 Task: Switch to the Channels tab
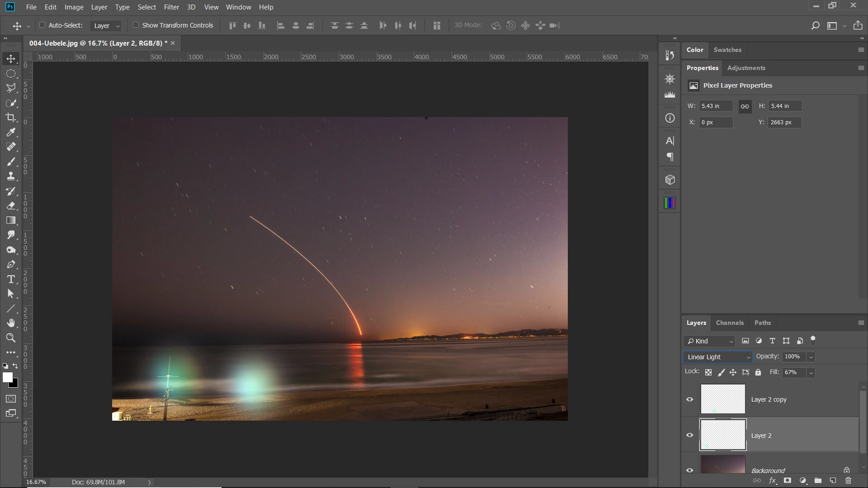point(729,323)
